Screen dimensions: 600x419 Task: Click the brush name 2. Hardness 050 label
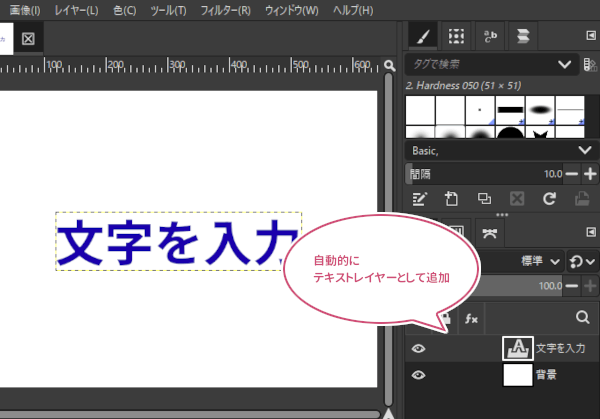pos(463,85)
